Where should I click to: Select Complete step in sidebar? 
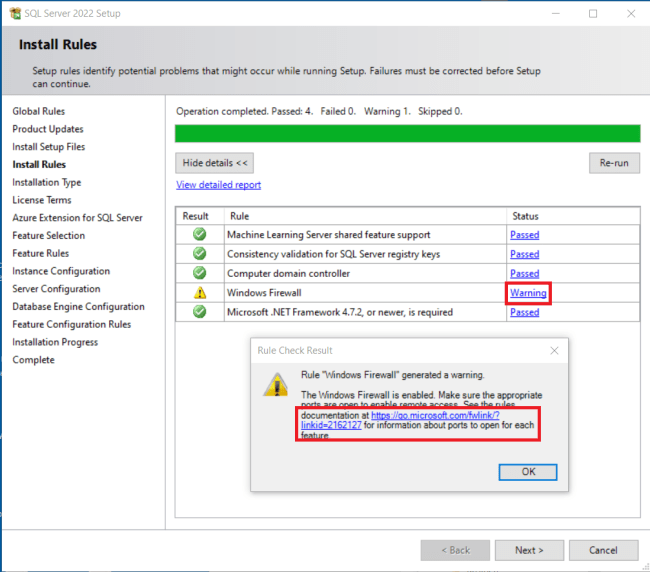point(33,360)
